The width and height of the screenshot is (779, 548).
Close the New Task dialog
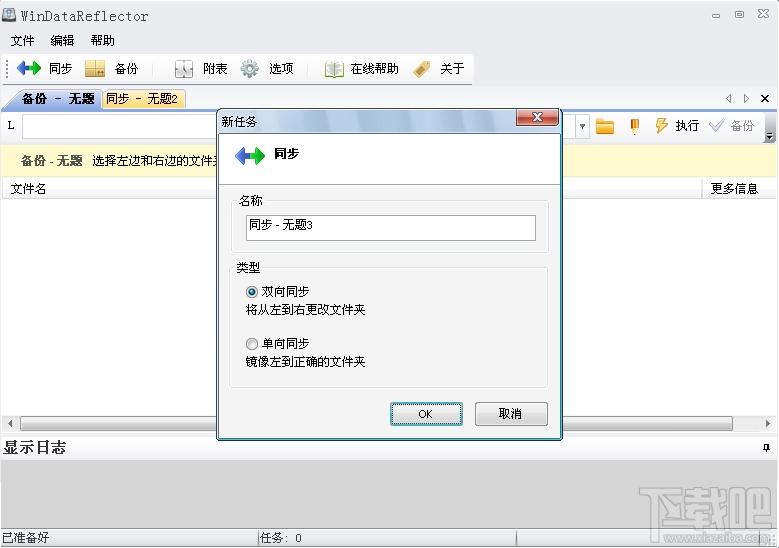537,117
